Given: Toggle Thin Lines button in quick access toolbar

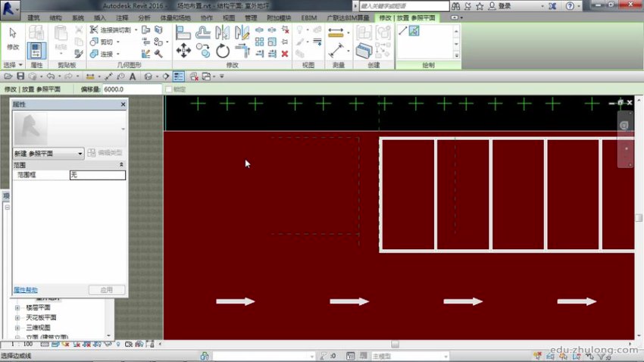Looking at the screenshot, I should (x=179, y=76).
